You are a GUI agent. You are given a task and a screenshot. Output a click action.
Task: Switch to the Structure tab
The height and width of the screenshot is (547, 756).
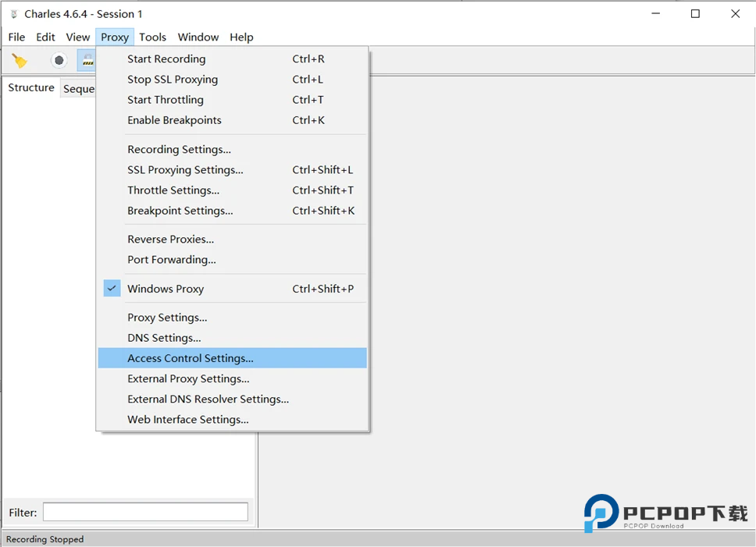[31, 88]
